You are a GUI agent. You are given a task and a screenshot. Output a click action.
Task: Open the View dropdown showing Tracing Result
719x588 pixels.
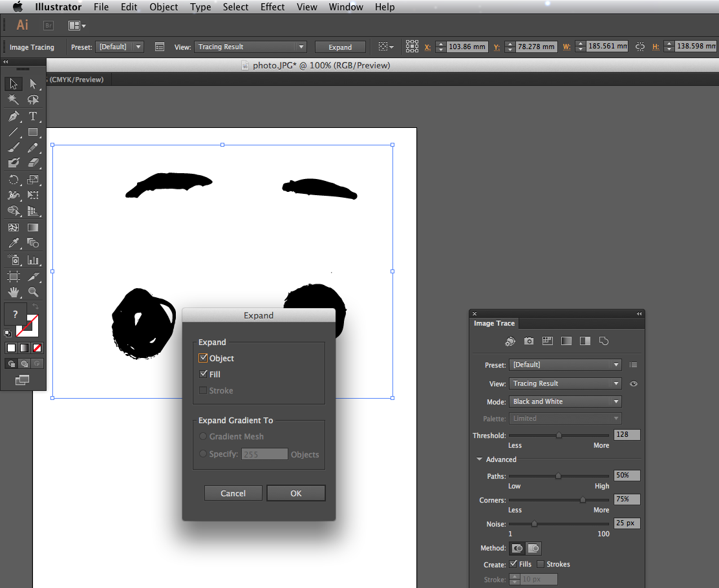click(x=564, y=383)
